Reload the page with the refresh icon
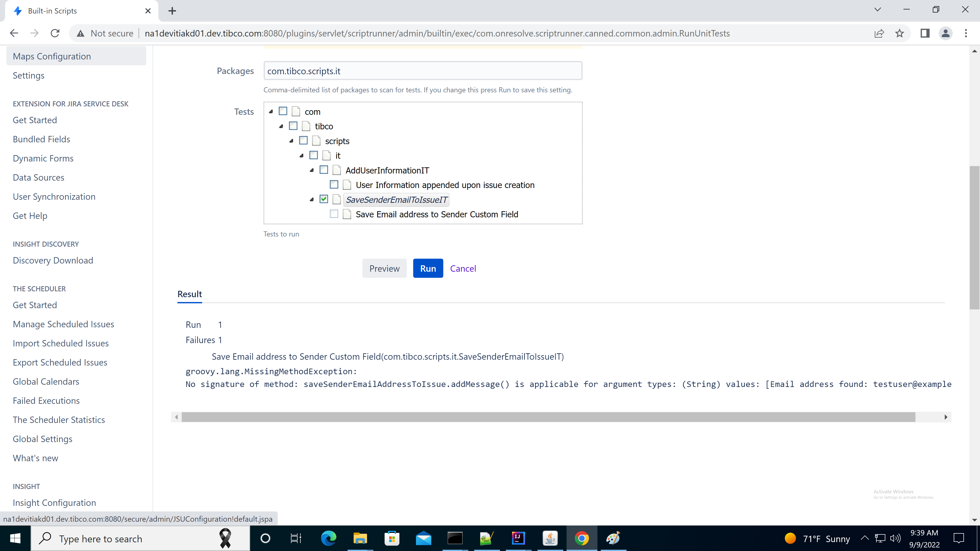The image size is (980, 551). coord(55,33)
